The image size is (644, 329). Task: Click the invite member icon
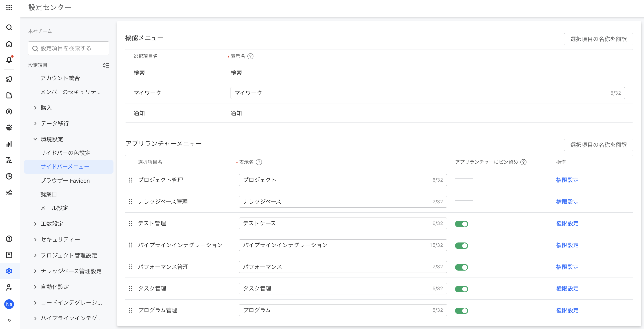[9, 287]
